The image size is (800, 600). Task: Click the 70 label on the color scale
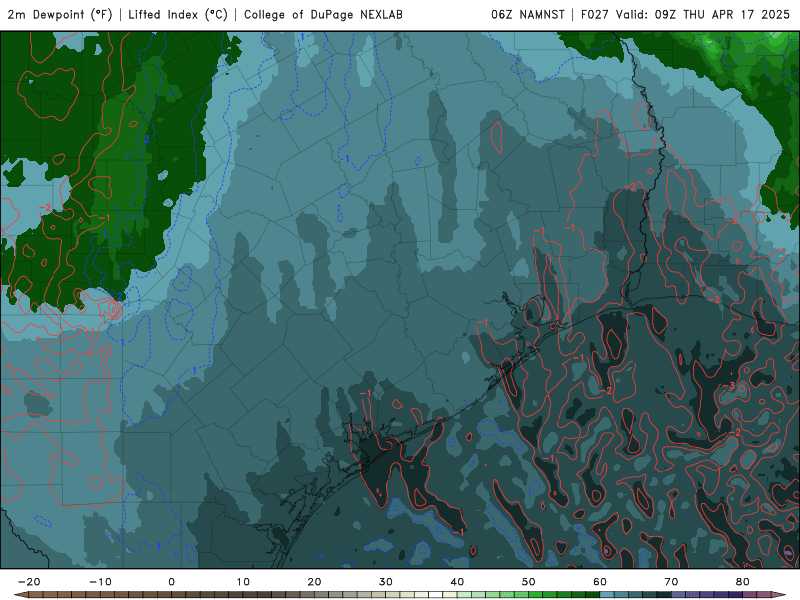(671, 582)
